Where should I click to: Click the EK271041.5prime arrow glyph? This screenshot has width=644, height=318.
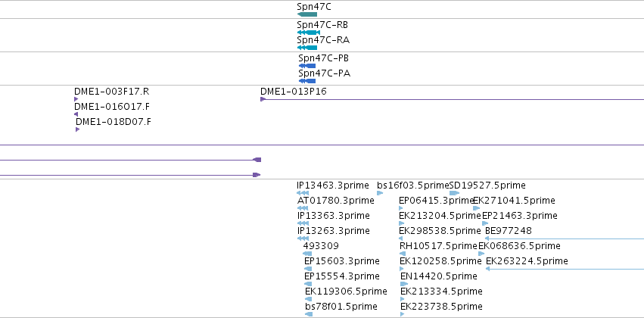[477, 208]
